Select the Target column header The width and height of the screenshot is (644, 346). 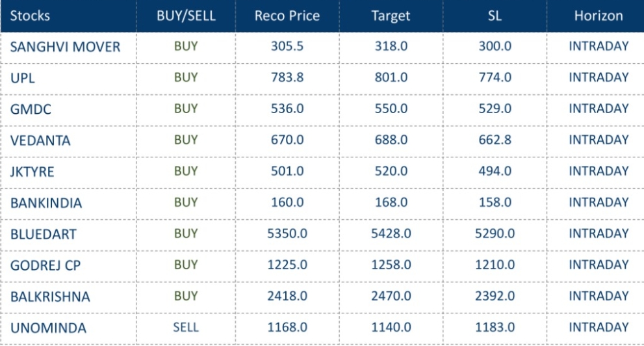coord(391,16)
